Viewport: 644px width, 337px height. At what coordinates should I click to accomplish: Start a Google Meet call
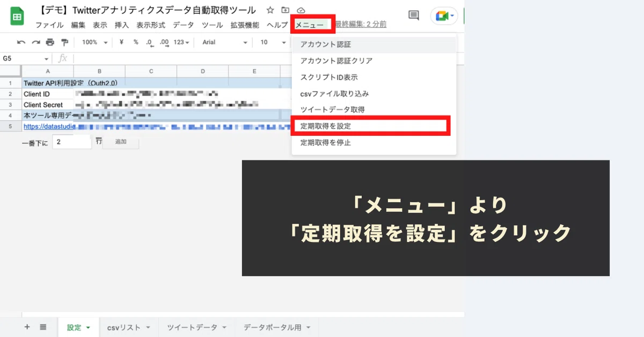(444, 16)
